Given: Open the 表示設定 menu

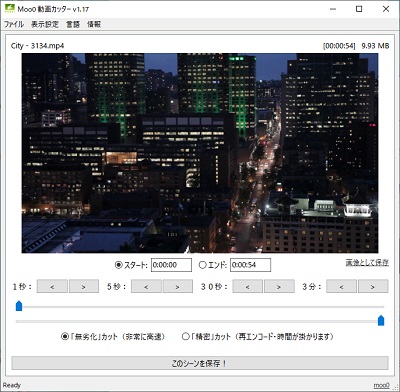Looking at the screenshot, I should 45,24.
